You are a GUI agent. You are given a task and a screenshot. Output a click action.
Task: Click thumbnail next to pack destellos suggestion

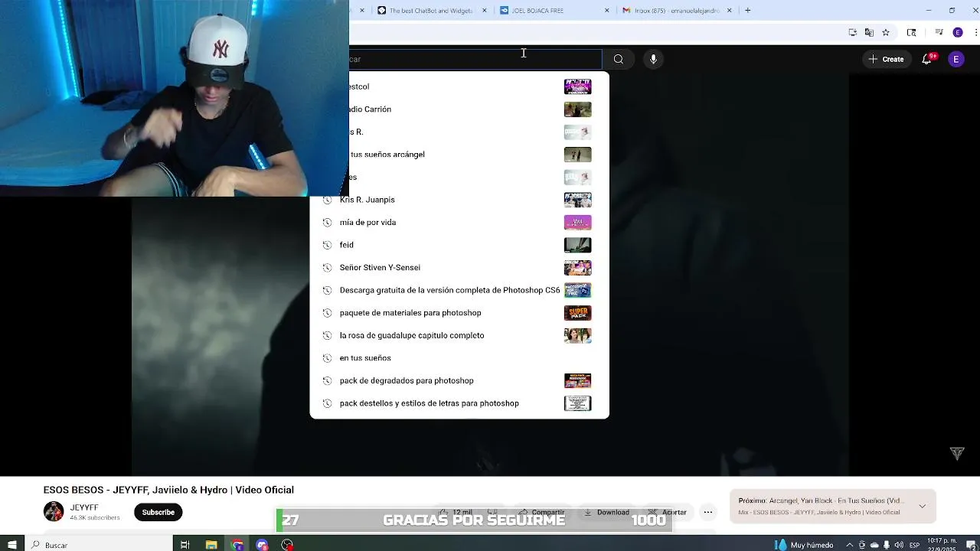577,403
